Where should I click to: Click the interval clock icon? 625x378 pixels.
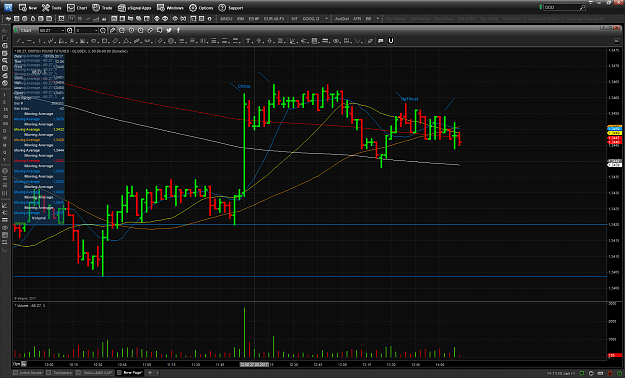pos(103,30)
